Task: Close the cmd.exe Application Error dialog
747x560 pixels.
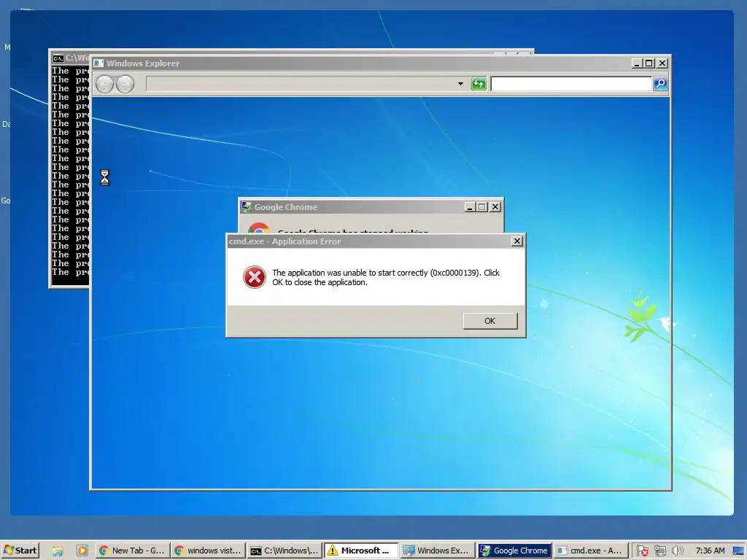Action: (x=517, y=241)
